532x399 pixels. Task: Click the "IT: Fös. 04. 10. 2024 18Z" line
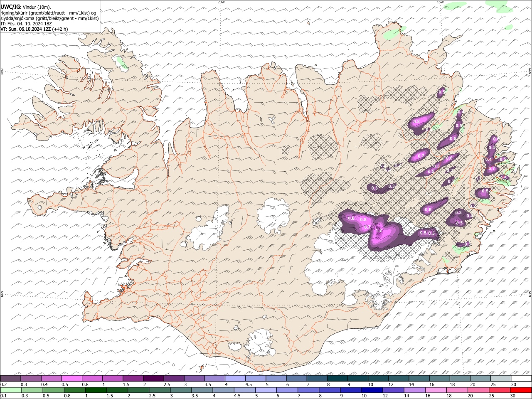26,24
